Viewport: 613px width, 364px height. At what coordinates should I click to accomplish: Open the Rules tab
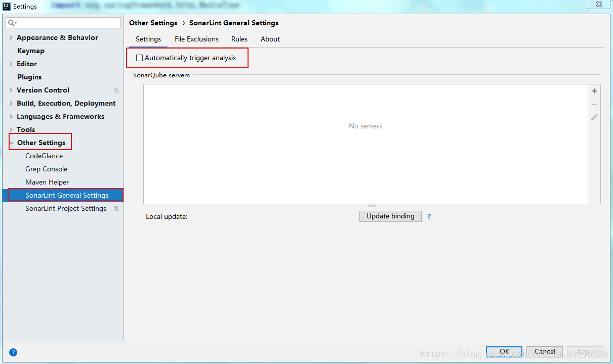coord(239,39)
